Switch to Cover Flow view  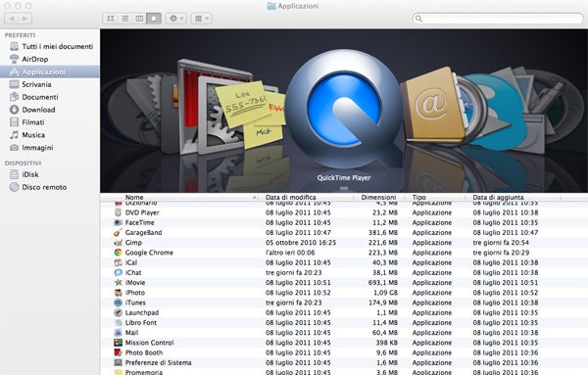pyautogui.click(x=154, y=19)
